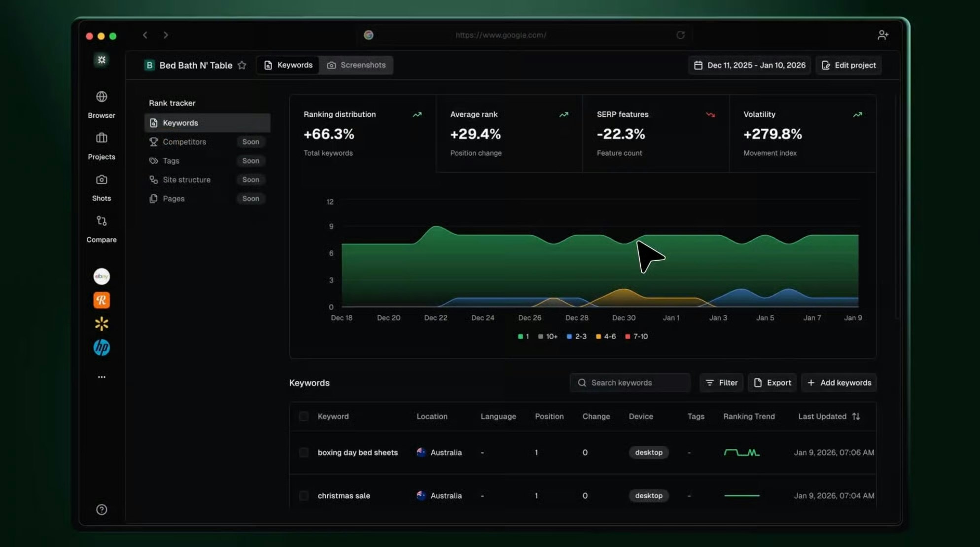The height and width of the screenshot is (547, 980).
Task: Check the boxing day bed sheets row
Action: (x=304, y=452)
